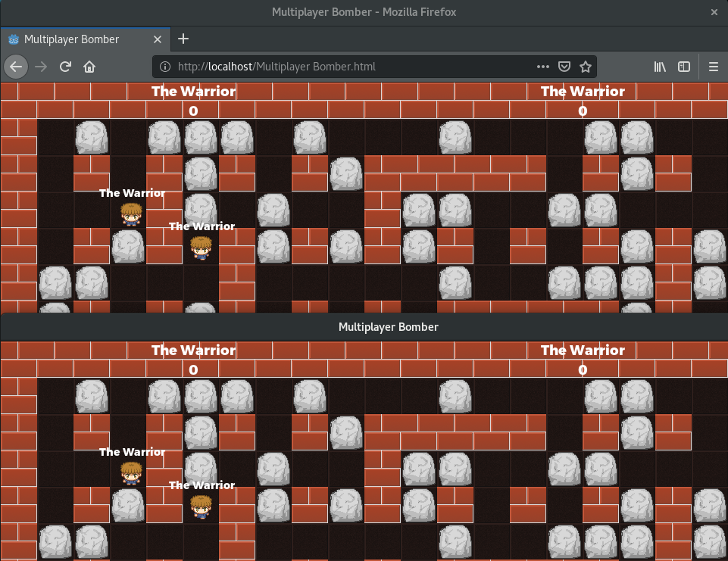Screen dimensions: 728x561
Task: Bookmark this page with the star
Action: coord(586,67)
